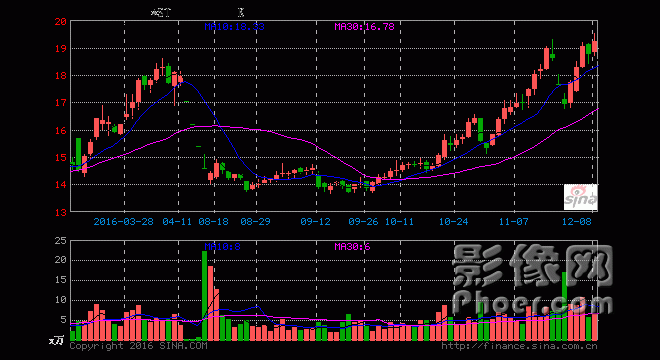Viewport: 660px width, 360px height.
Task: Click the 10-11 date label
Action: (399, 222)
